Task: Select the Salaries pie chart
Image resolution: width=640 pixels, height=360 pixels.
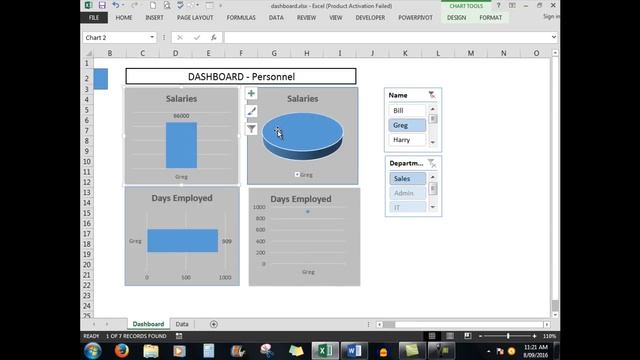Action: point(302,136)
